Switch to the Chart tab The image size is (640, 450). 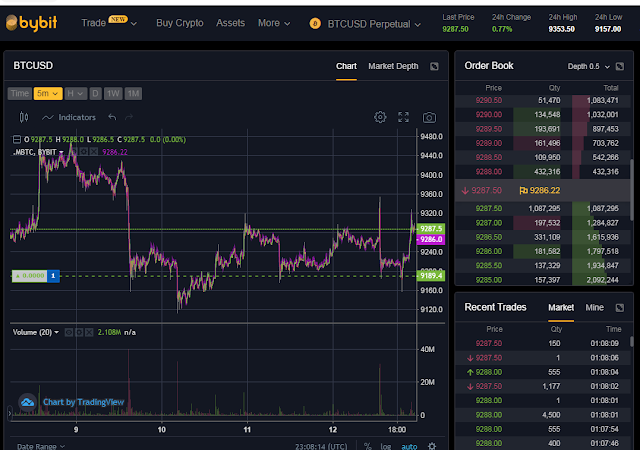[346, 66]
